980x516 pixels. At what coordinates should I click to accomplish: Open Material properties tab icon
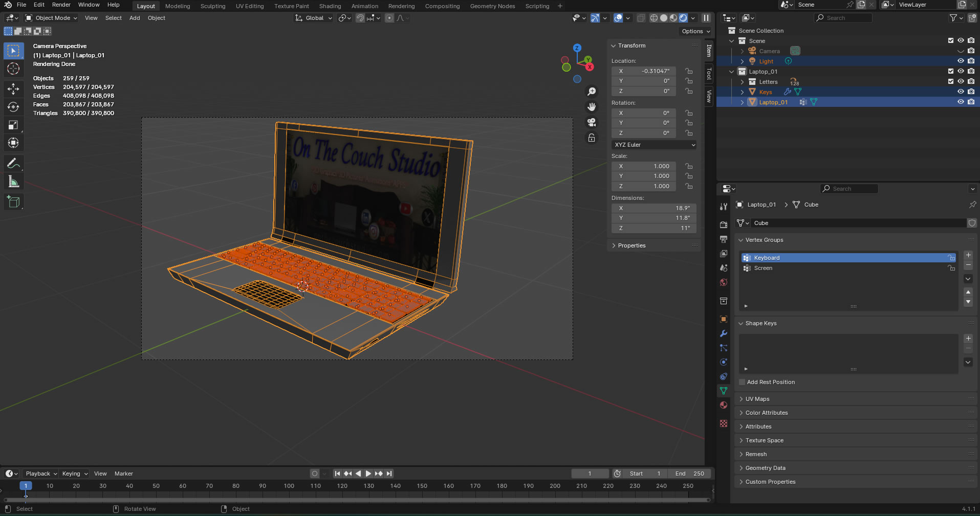click(724, 405)
